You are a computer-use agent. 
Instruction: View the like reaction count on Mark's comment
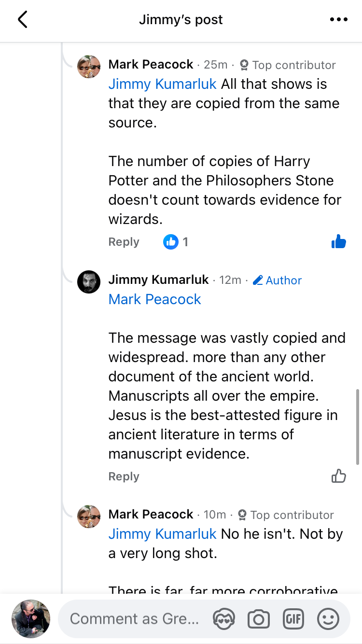tap(176, 242)
